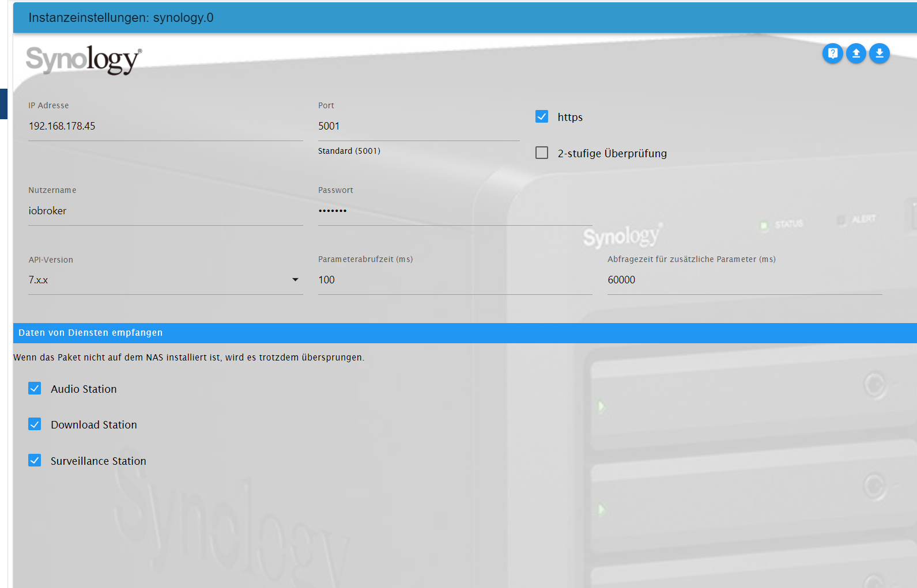Click the Surveillance Station label
The image size is (917, 588).
[x=99, y=461]
